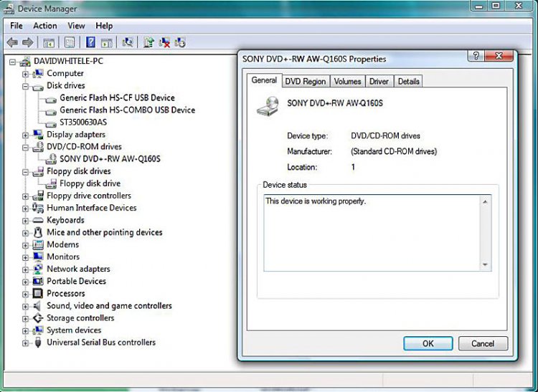Click the Processors category icon
538x392 pixels.
coord(38,293)
